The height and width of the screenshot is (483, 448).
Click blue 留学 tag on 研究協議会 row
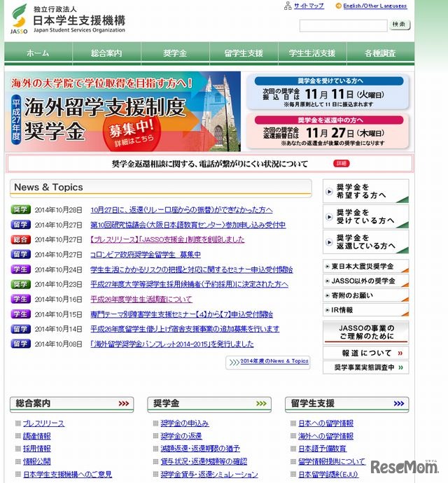[x=20, y=225]
